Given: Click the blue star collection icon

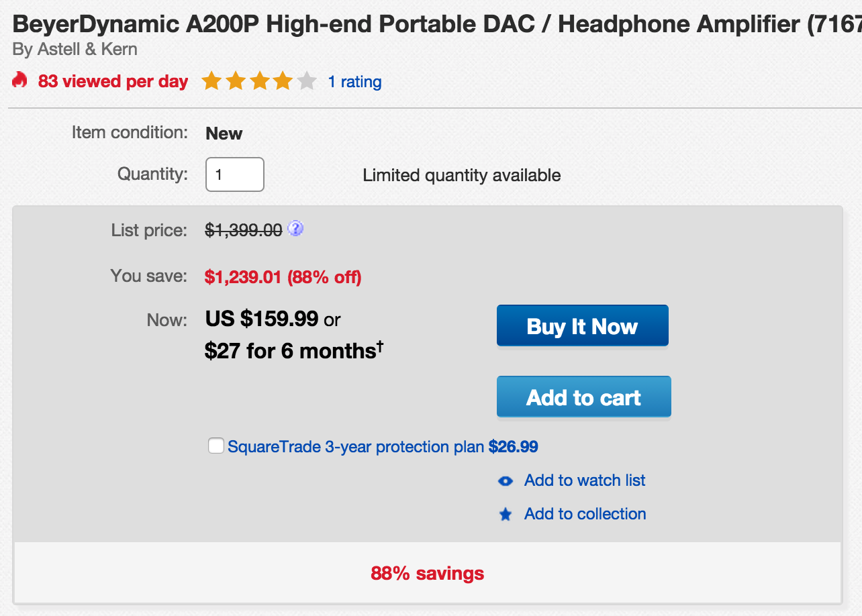Looking at the screenshot, I should tap(506, 515).
